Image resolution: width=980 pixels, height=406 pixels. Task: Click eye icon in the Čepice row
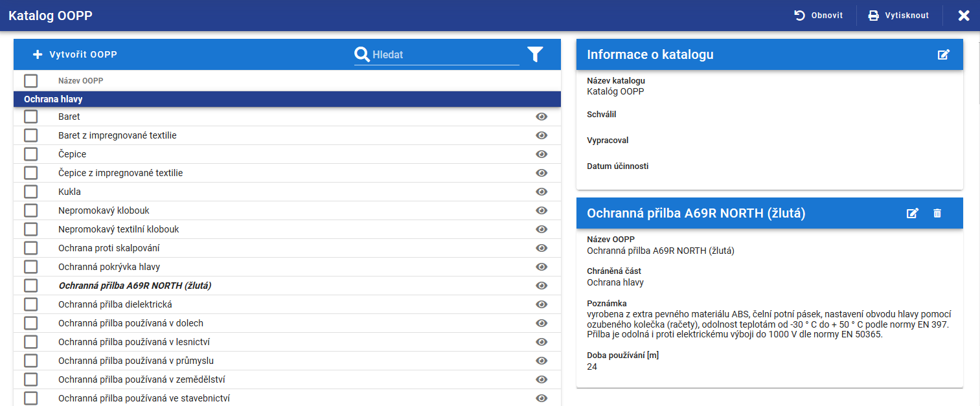click(541, 154)
